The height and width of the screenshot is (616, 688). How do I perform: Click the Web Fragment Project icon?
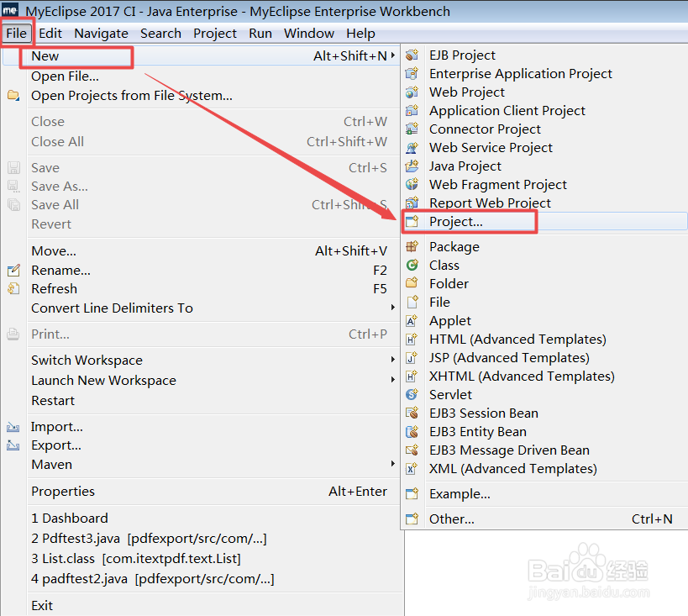[412, 184]
